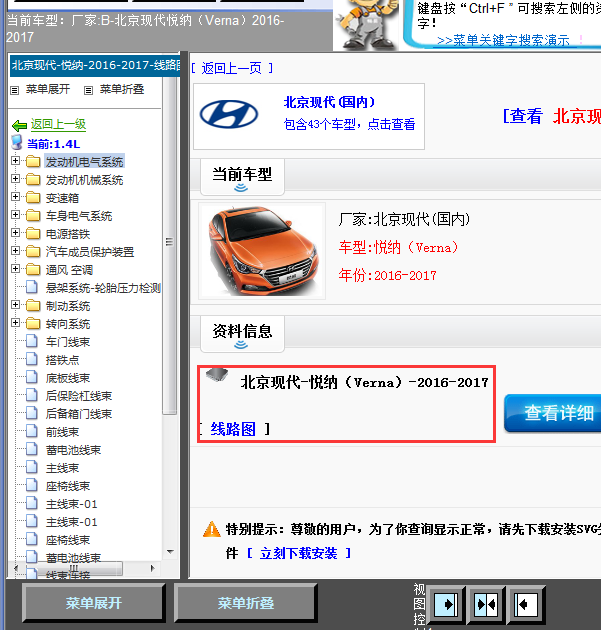This screenshot has width=601, height=630.
Task: Click the 查看 北京现 link text
Action: coord(552,117)
